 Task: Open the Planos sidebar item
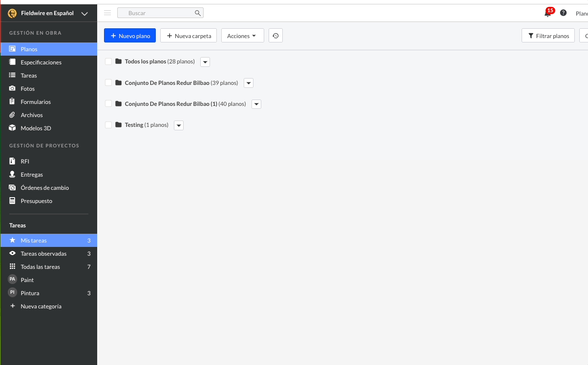click(48, 49)
